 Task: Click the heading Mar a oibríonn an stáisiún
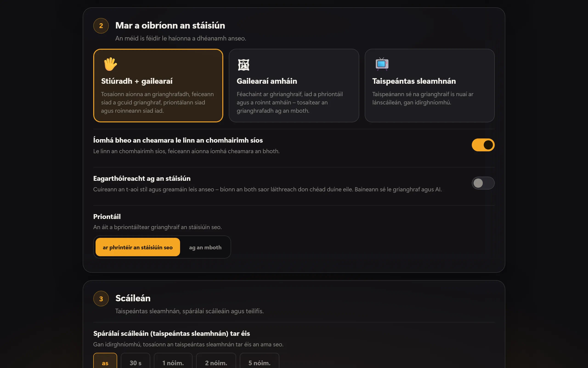tap(170, 26)
